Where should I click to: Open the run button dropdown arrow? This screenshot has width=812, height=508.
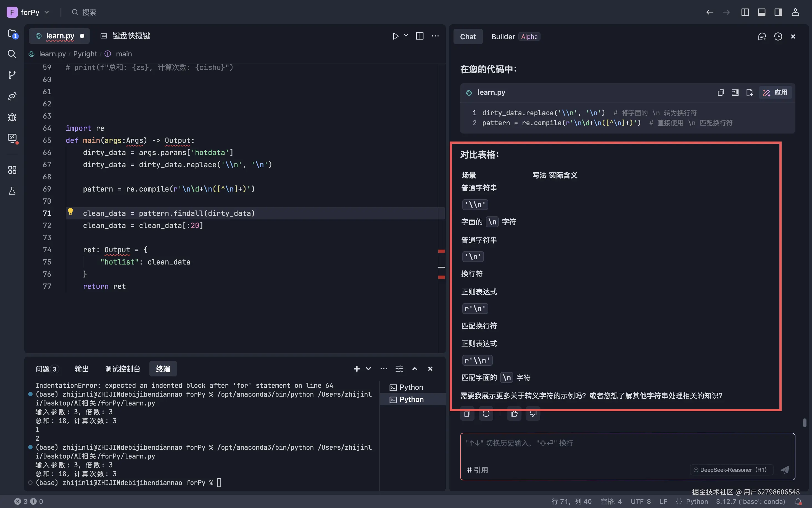406,36
